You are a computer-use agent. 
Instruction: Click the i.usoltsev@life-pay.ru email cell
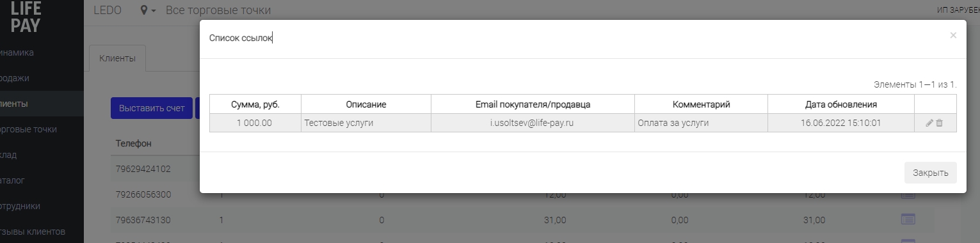coord(533,123)
